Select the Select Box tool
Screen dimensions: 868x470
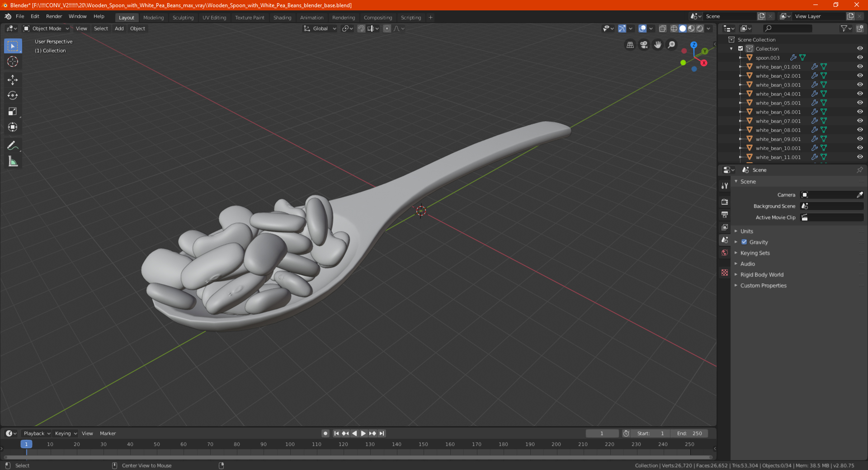tap(13, 46)
